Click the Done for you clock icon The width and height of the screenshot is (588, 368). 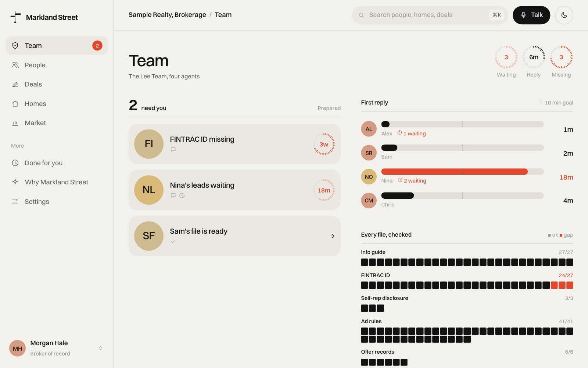[15, 163]
